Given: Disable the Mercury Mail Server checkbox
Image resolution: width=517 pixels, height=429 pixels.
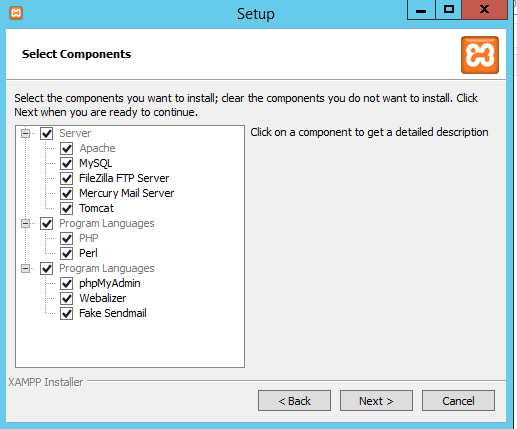Looking at the screenshot, I should [67, 193].
